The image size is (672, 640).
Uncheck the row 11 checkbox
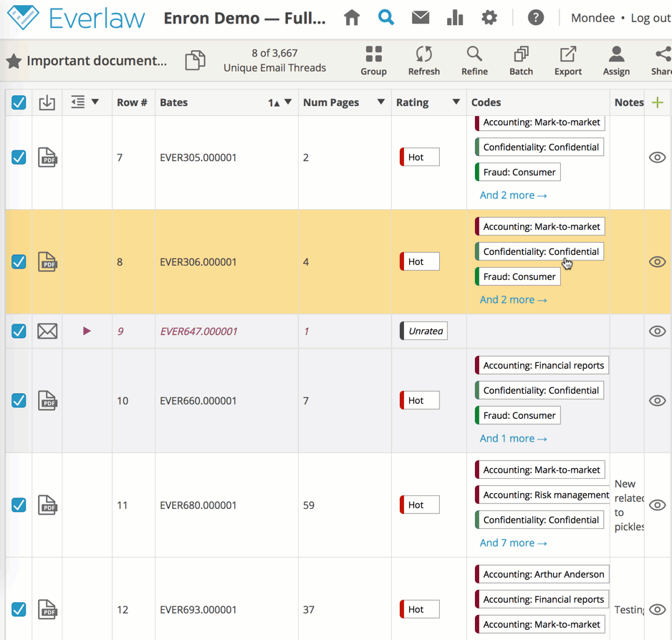(19, 505)
